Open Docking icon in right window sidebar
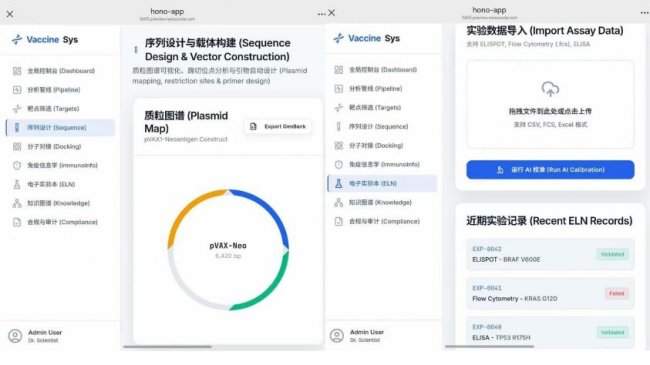 click(x=339, y=145)
